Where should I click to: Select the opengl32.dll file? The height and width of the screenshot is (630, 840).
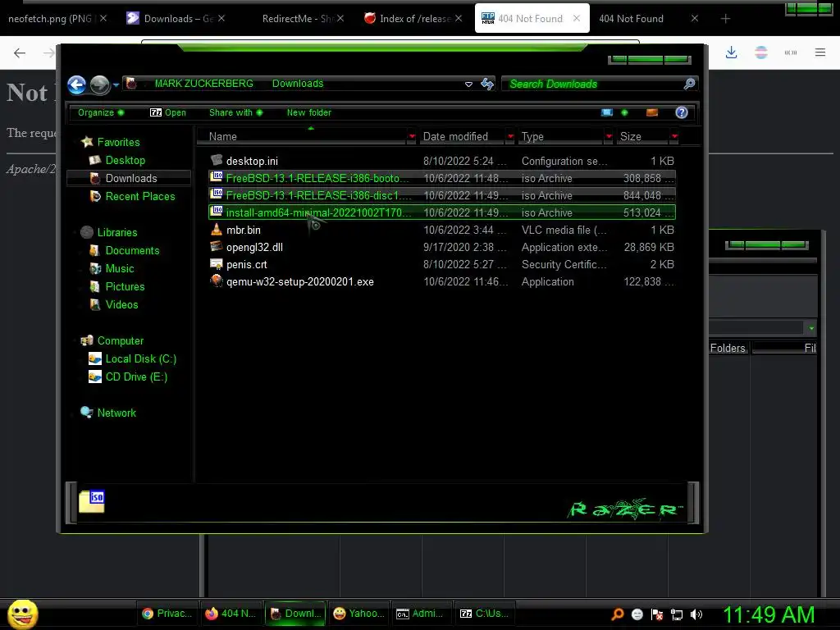pyautogui.click(x=442, y=247)
